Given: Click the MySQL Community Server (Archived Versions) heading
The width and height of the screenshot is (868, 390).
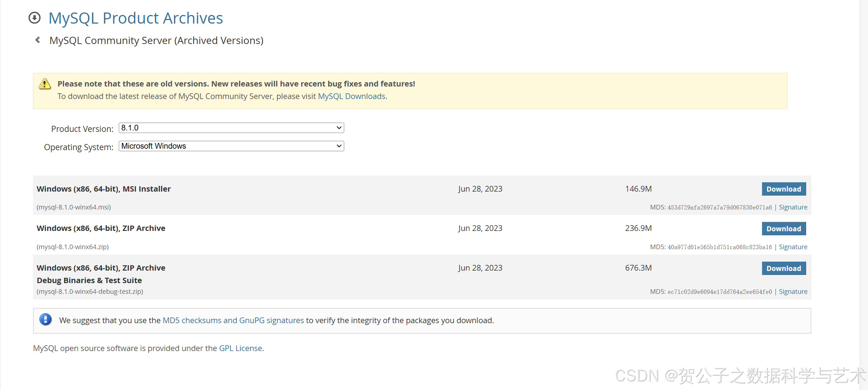Looking at the screenshot, I should 156,41.
